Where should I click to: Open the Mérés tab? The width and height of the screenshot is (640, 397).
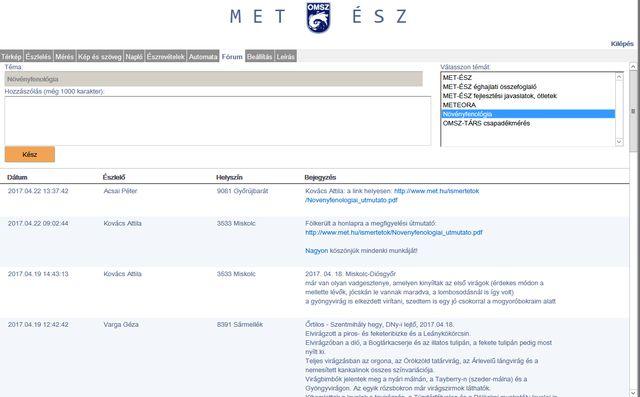pos(64,57)
